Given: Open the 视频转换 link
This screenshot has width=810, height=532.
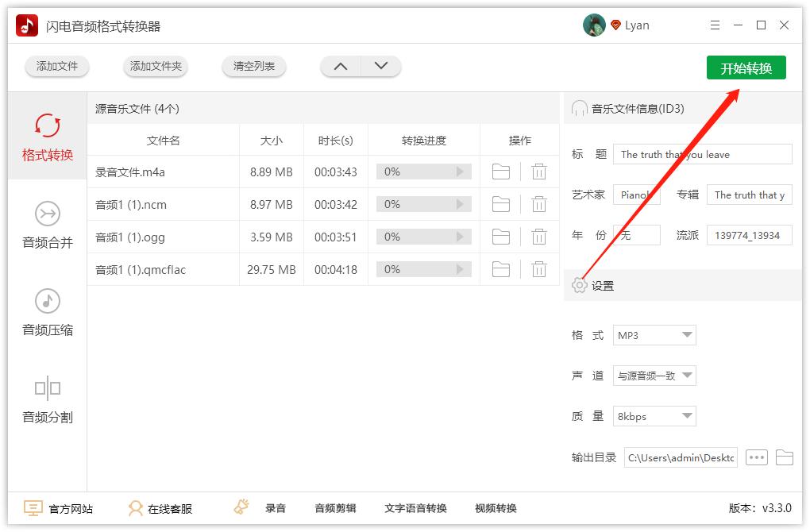Looking at the screenshot, I should [x=496, y=508].
